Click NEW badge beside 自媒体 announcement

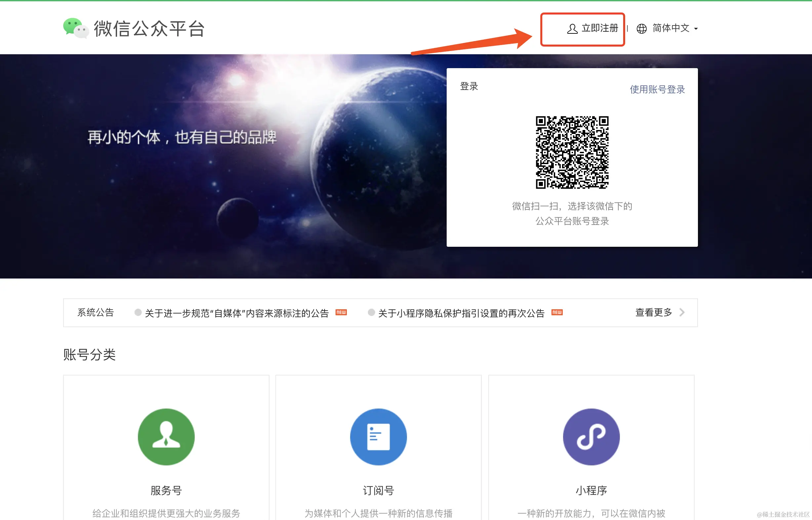(x=341, y=312)
